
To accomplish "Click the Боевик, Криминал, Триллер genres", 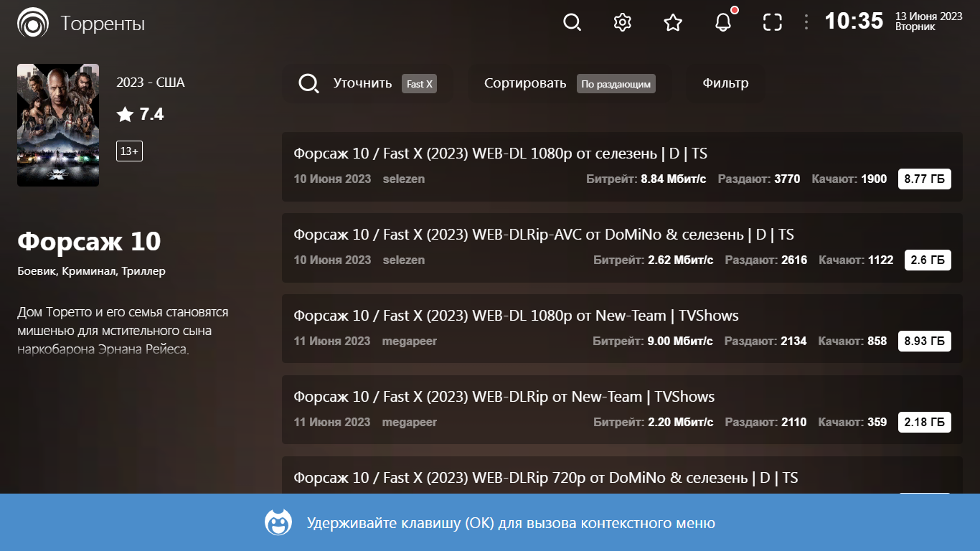I will point(91,271).
